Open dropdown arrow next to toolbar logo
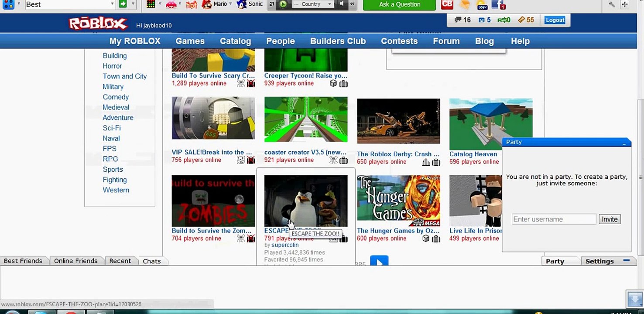This screenshot has width=644, height=314. (19, 4)
